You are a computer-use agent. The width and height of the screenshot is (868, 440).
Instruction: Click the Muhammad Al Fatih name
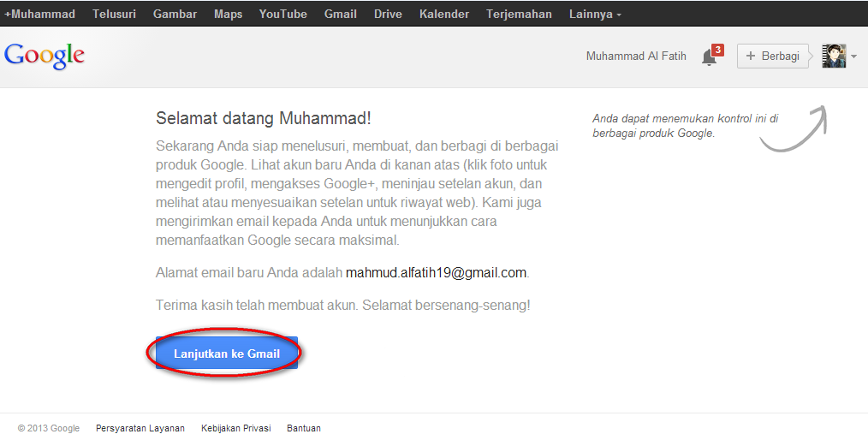[636, 56]
